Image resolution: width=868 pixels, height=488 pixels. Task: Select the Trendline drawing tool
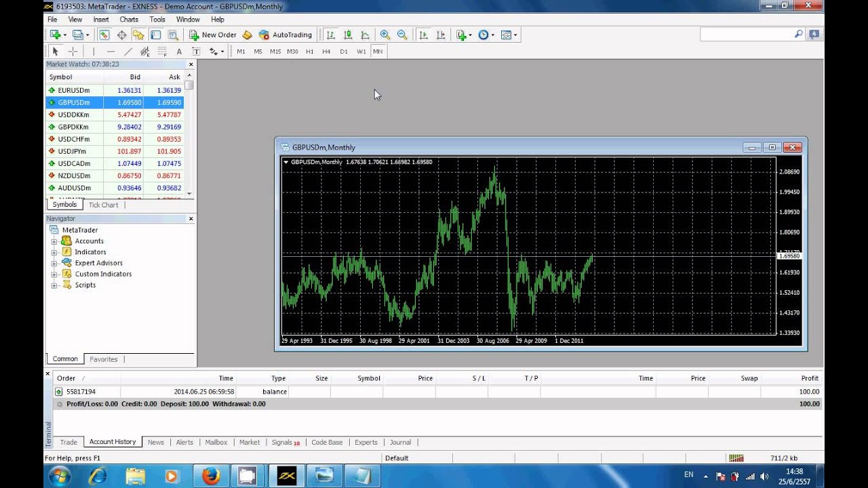[x=127, y=52]
